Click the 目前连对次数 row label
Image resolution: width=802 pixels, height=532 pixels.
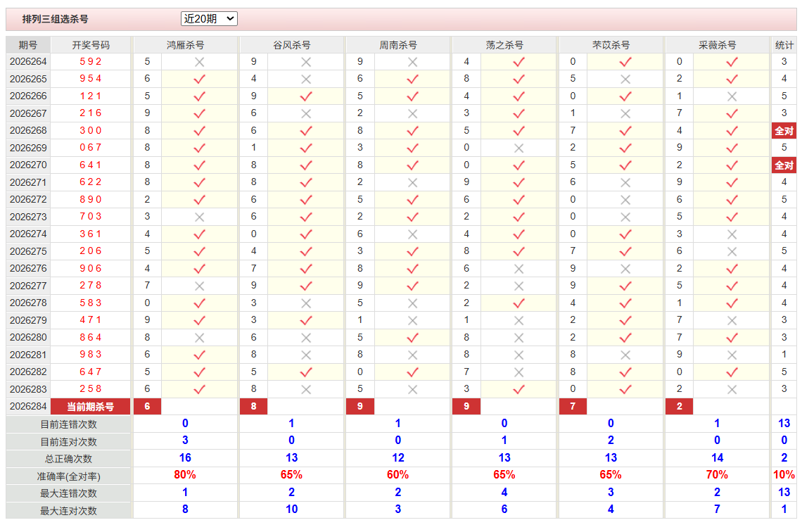click(x=68, y=441)
